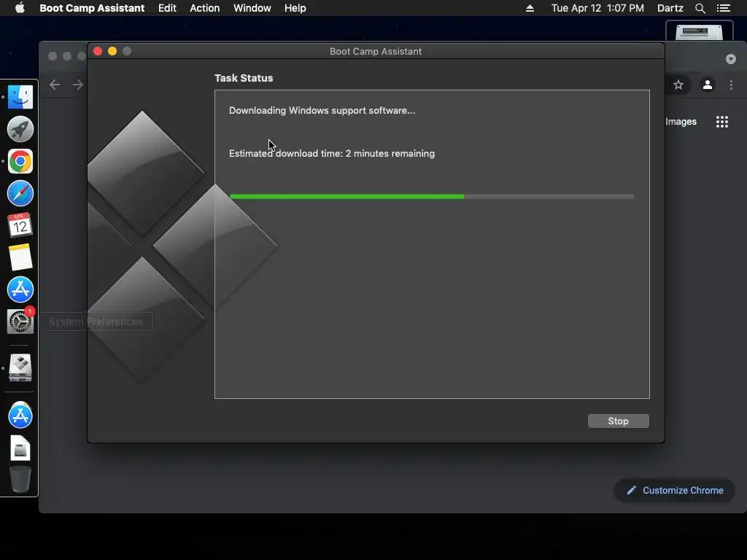
Task: Click the drive icon on the desktop
Action: (x=699, y=32)
